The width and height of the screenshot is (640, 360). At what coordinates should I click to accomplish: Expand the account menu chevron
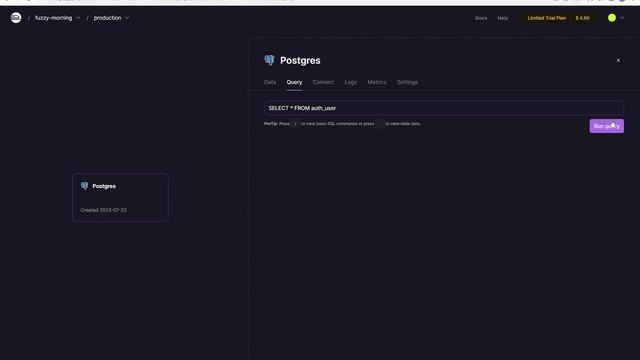click(622, 18)
